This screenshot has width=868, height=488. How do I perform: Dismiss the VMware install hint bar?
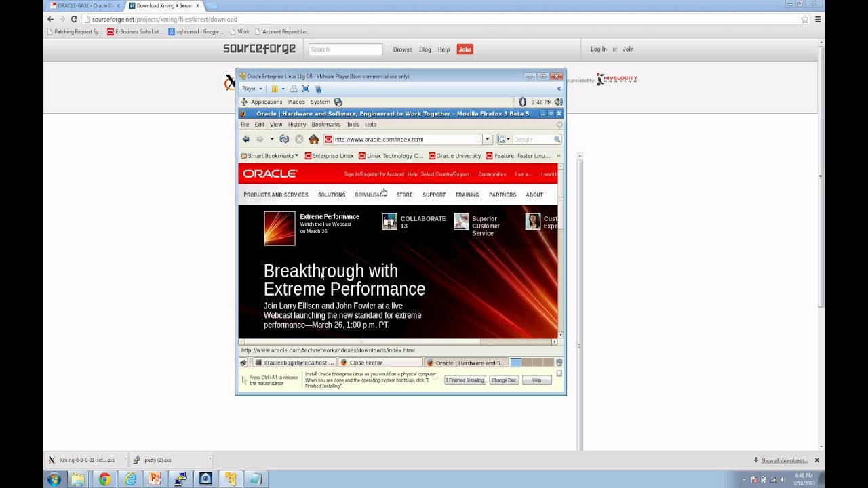pos(559,373)
